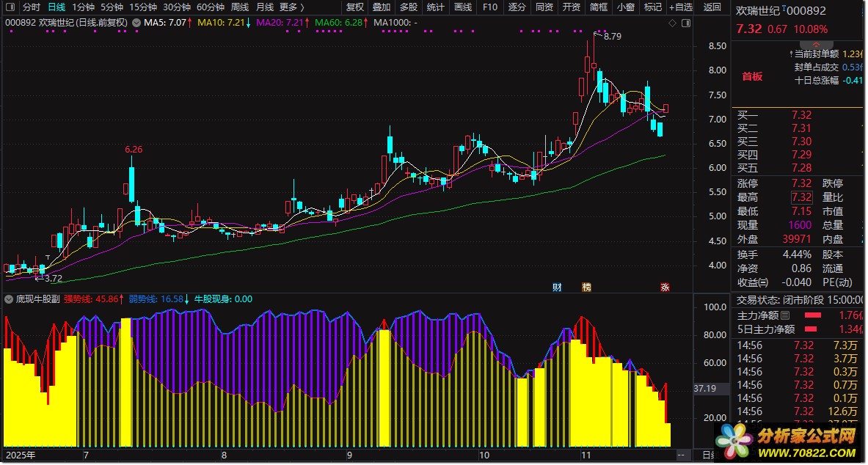Click the 首板 tag in quote panel
This screenshot has width=868, height=465.
(x=752, y=76)
